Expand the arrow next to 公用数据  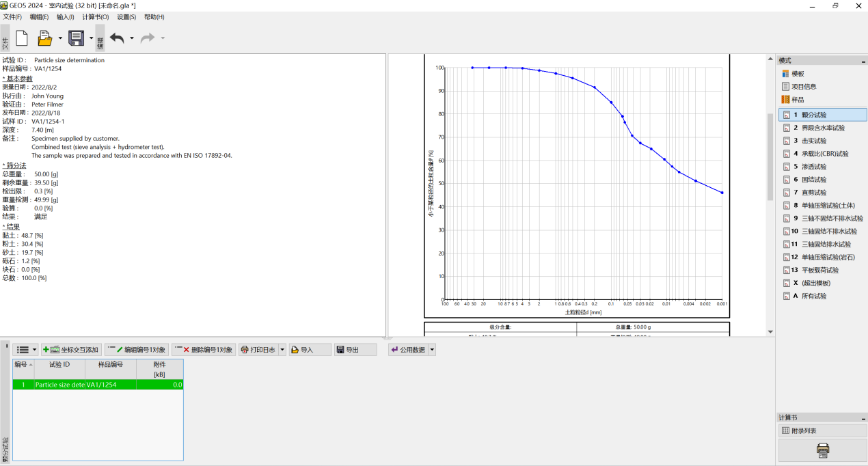432,350
